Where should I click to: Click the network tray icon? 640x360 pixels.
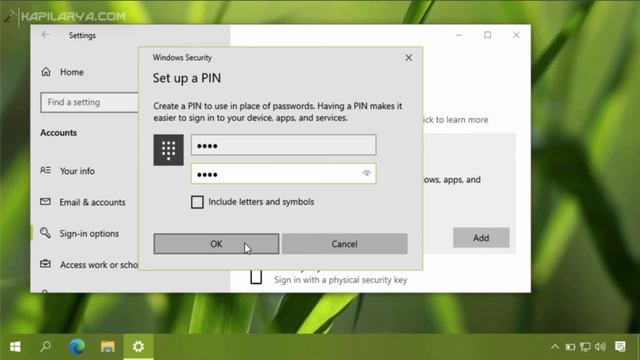(x=585, y=347)
